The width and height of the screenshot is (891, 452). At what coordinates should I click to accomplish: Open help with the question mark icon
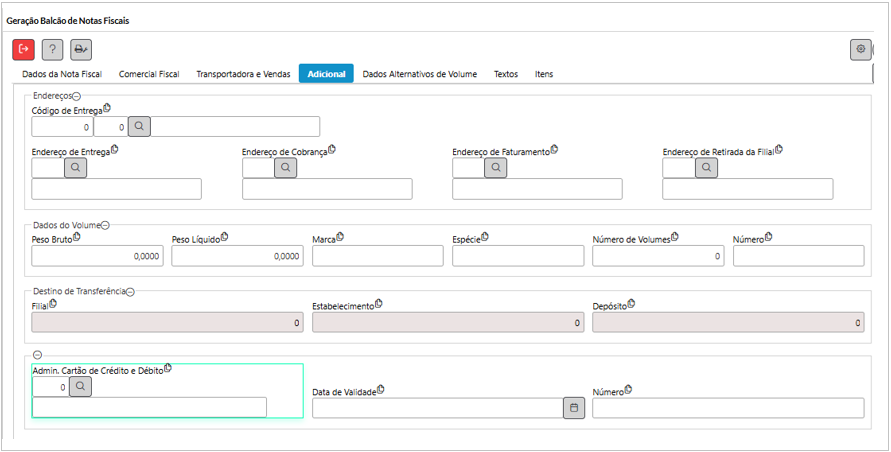click(x=53, y=49)
